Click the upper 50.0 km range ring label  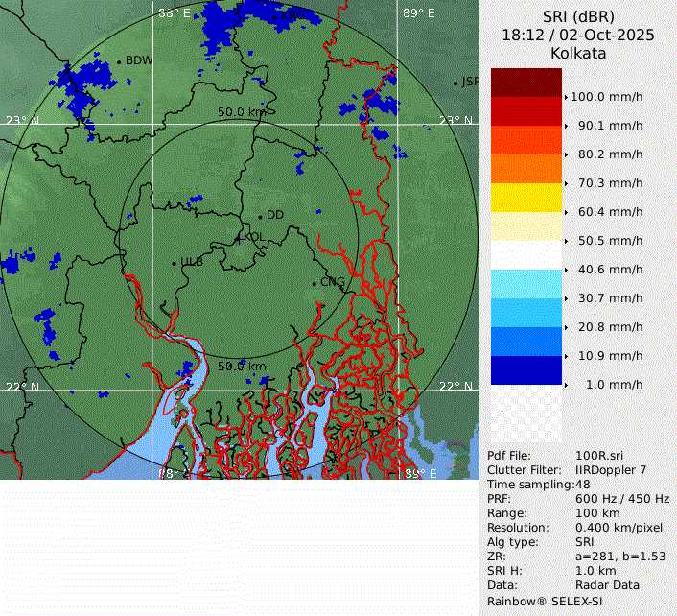click(x=241, y=112)
